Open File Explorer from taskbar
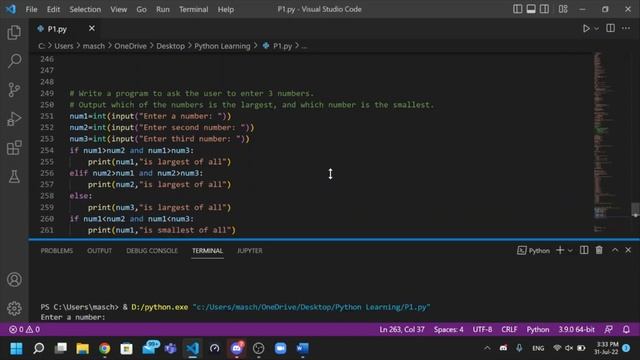The height and width of the screenshot is (360, 640). (x=82, y=348)
